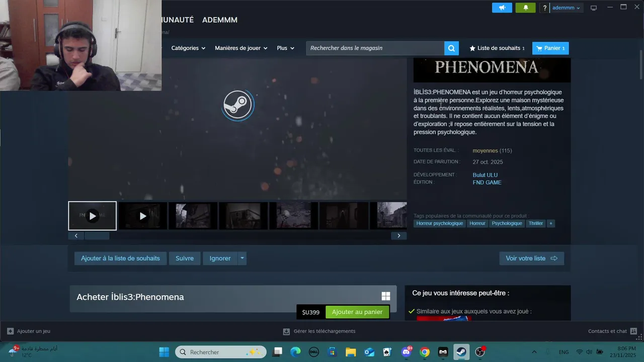This screenshot has height=362, width=644.
Task: Select the Thriller tag
Action: click(536, 223)
